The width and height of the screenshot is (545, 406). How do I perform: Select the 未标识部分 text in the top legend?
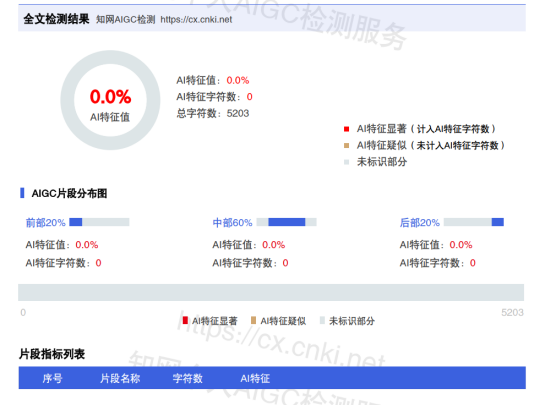[x=382, y=162]
